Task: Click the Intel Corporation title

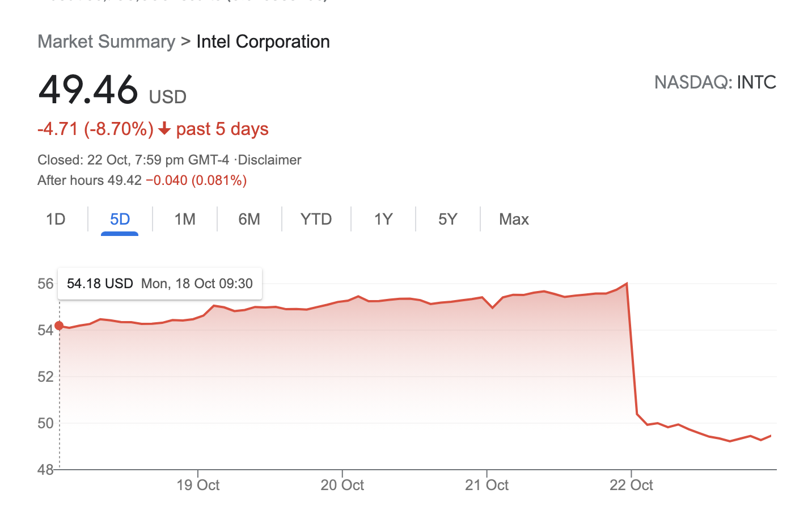Action: [x=263, y=42]
